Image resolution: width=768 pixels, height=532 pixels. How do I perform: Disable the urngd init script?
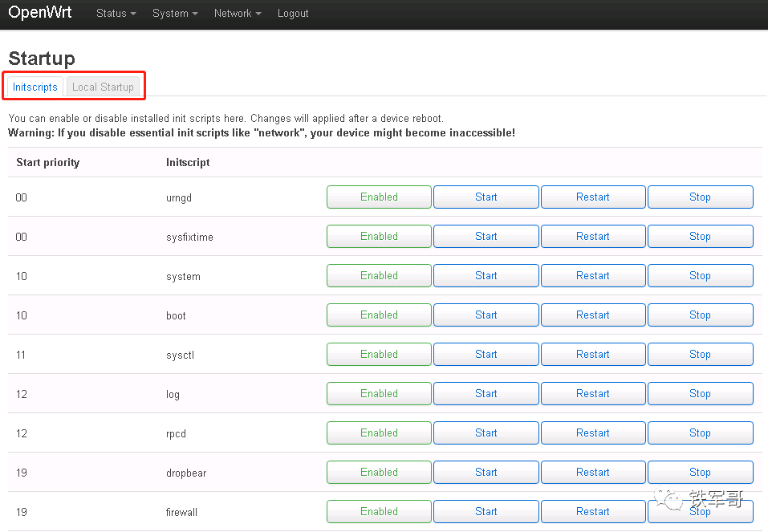[x=378, y=197]
